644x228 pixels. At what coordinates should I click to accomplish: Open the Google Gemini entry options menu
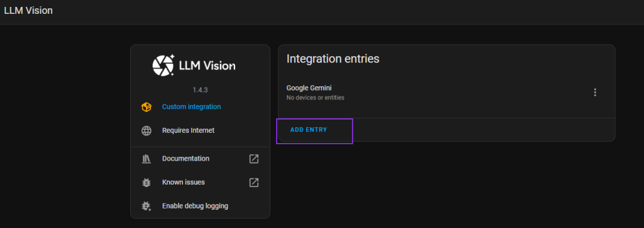595,93
